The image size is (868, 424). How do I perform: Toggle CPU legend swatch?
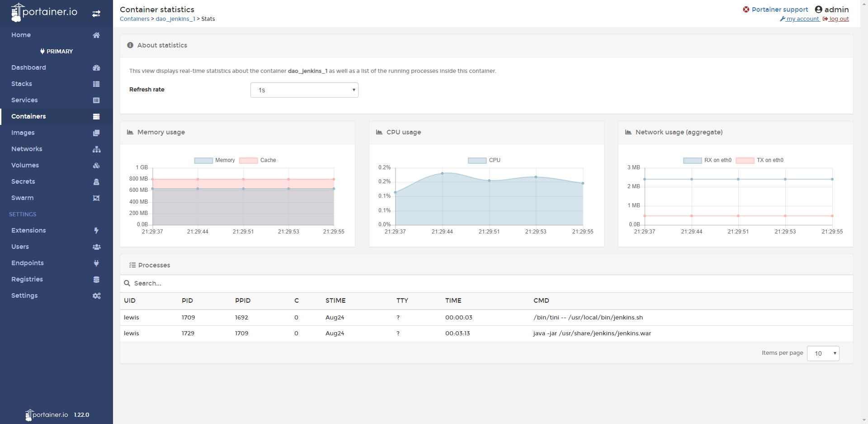tap(477, 160)
